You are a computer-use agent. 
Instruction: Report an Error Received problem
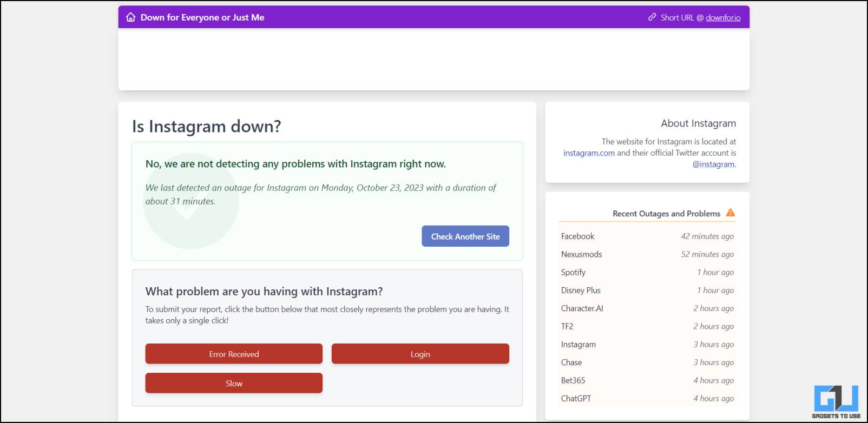click(234, 354)
